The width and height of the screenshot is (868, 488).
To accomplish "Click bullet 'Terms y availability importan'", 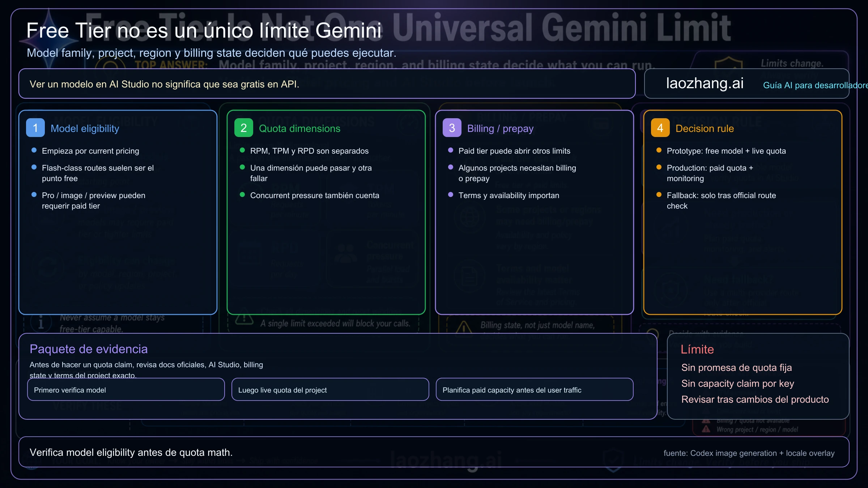I will (x=509, y=196).
